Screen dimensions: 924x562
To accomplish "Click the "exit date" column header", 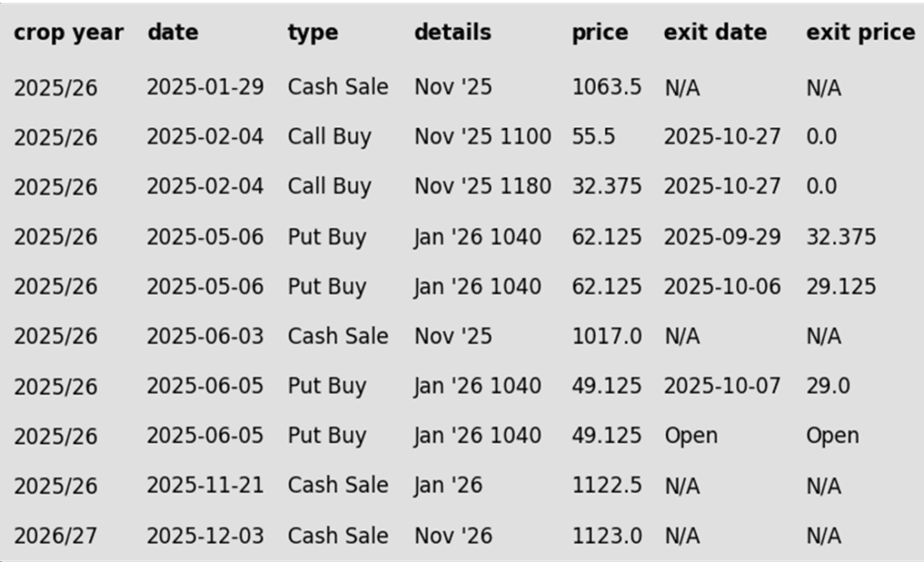I will click(716, 32).
